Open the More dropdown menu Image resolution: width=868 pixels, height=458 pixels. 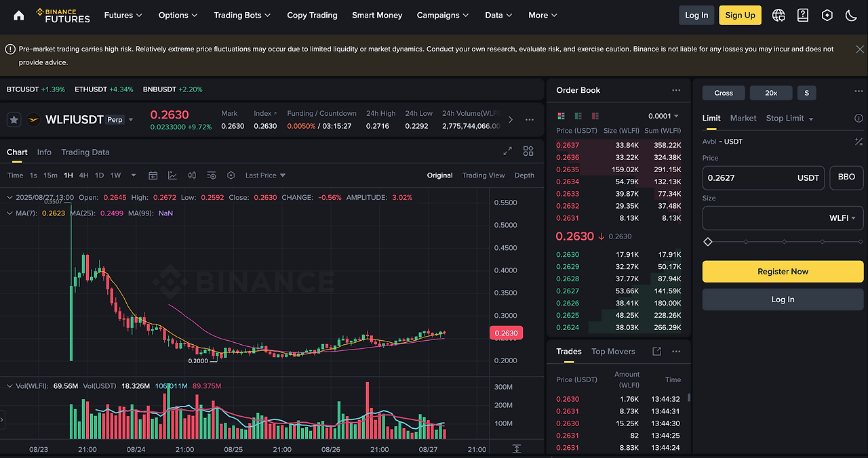point(542,15)
